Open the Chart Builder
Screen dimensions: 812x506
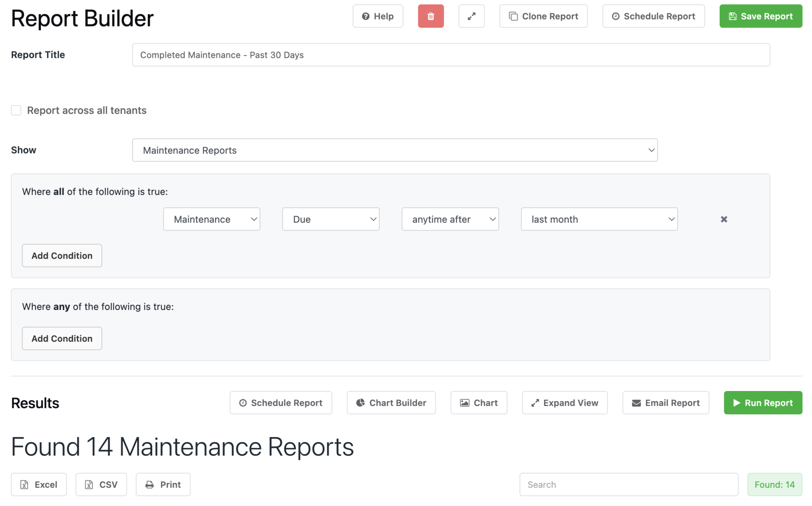pos(391,402)
